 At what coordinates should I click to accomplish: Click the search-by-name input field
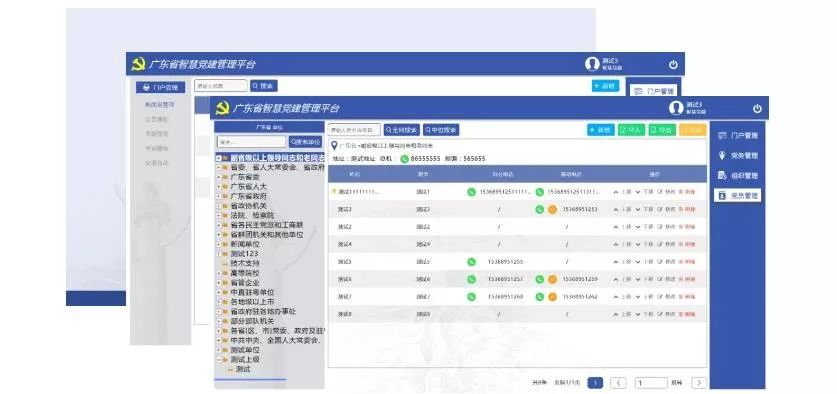[354, 130]
